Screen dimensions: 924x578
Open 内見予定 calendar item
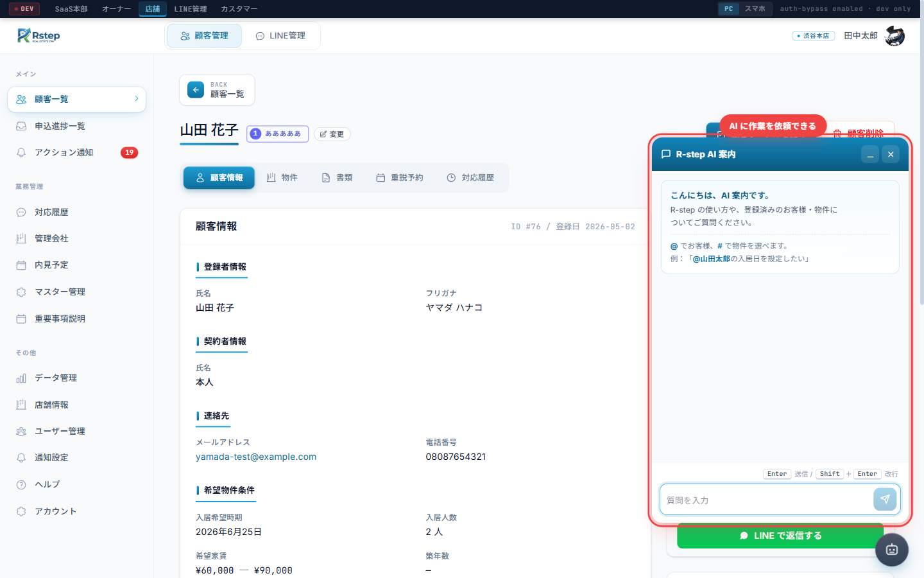[x=76, y=265]
